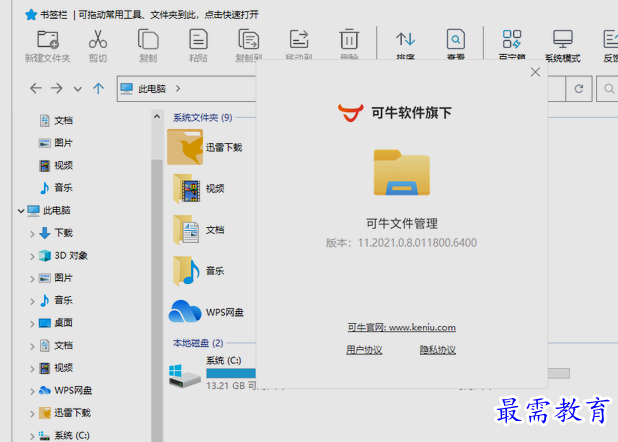Expand the 3D Objects tree node
The height and width of the screenshot is (442, 618).
(x=32, y=256)
